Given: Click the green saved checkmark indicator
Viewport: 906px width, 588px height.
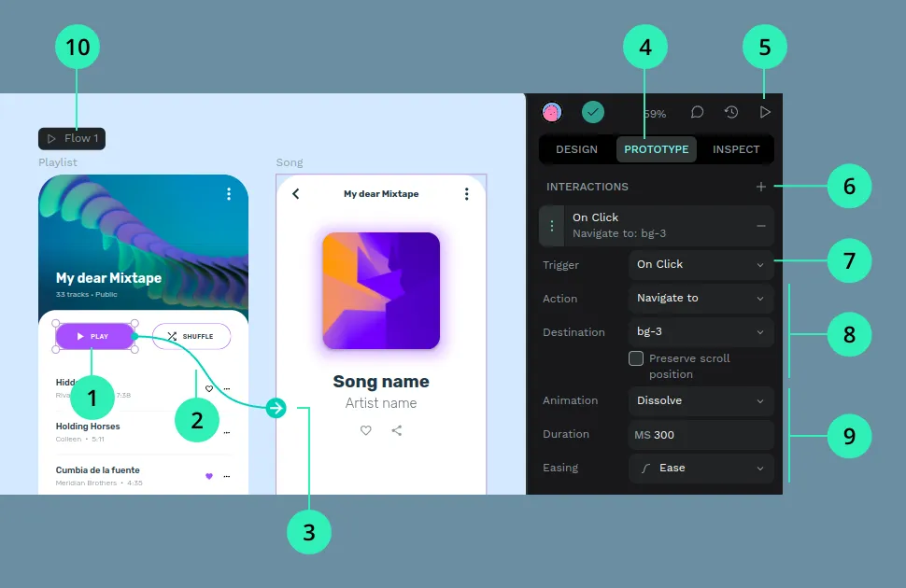Looking at the screenshot, I should point(593,112).
